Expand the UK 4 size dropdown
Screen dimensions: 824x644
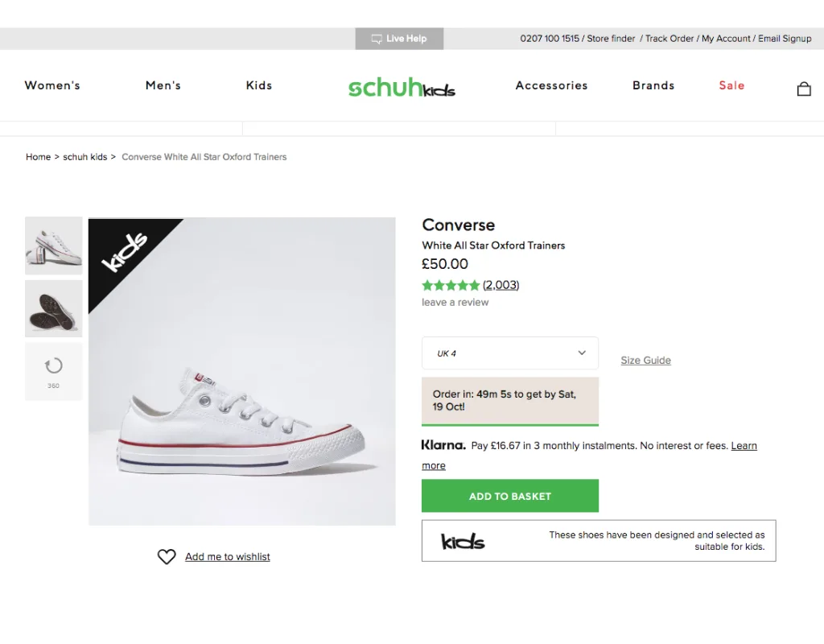coord(510,353)
